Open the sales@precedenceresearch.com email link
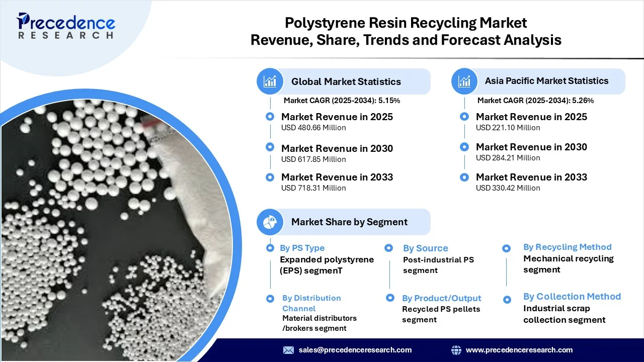 355,350
